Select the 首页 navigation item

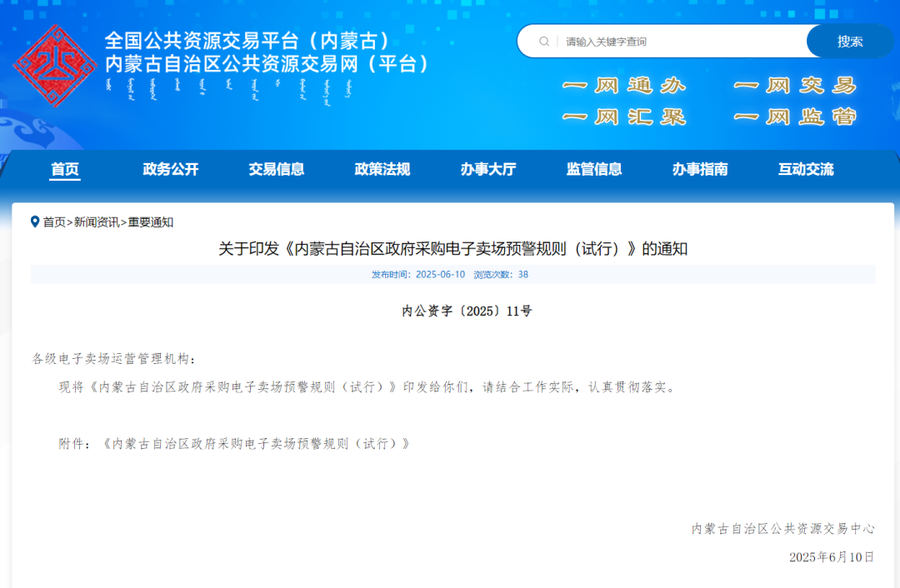[x=65, y=168]
